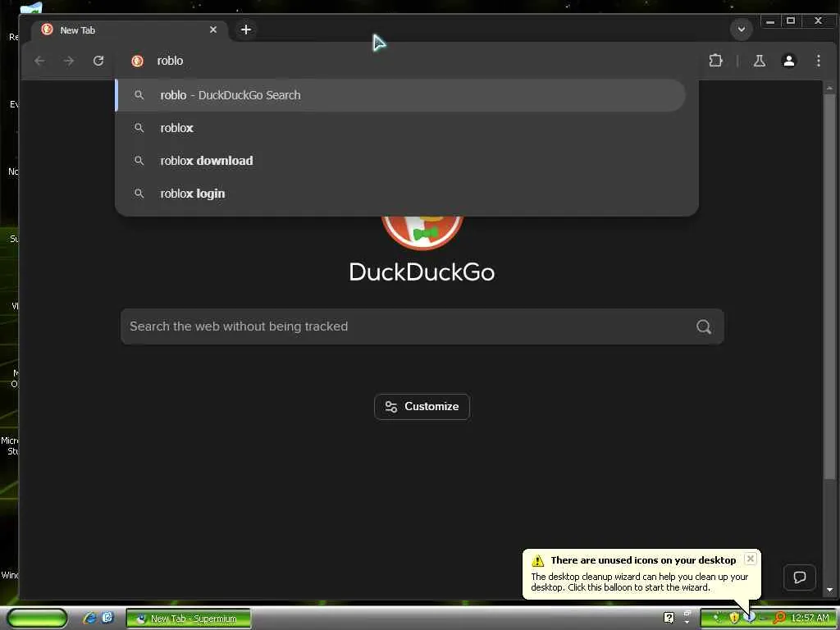
Task: Click the DuckDuckGo logo text
Action: tap(422, 272)
